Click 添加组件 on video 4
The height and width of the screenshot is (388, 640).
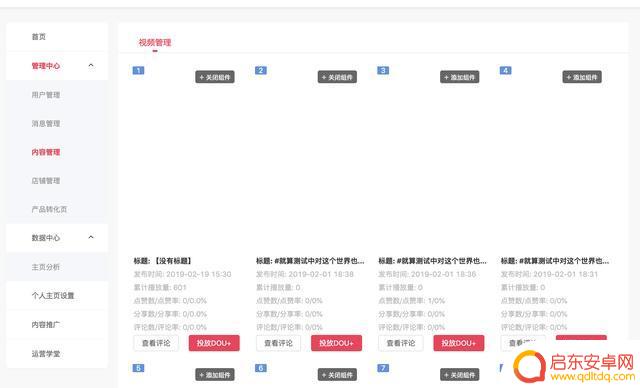click(x=582, y=77)
